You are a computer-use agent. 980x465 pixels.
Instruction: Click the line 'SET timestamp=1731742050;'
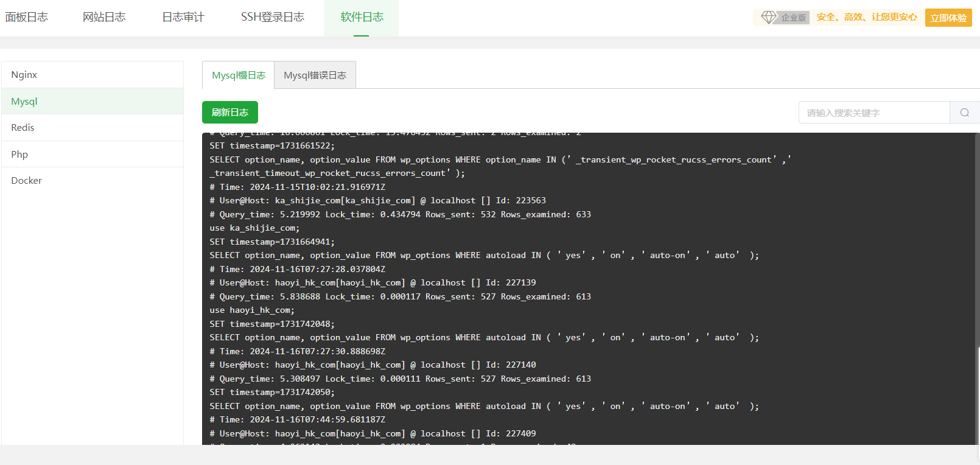tap(272, 392)
